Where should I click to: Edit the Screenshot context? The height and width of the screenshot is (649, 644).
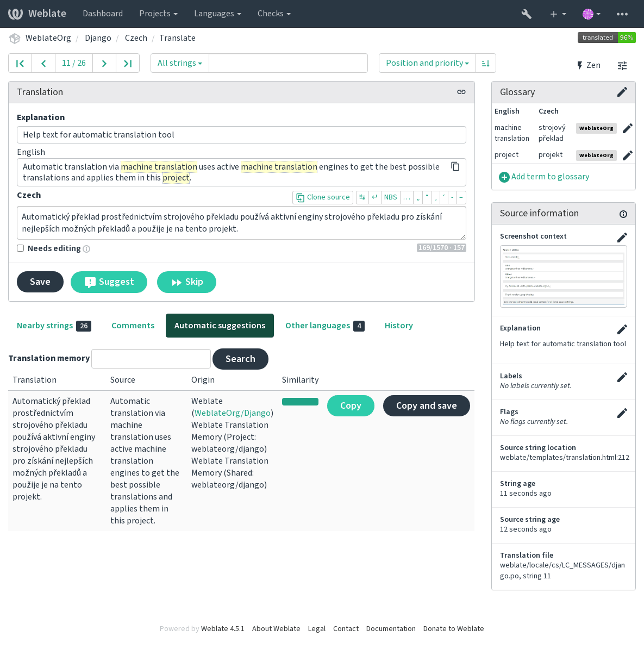(622, 238)
